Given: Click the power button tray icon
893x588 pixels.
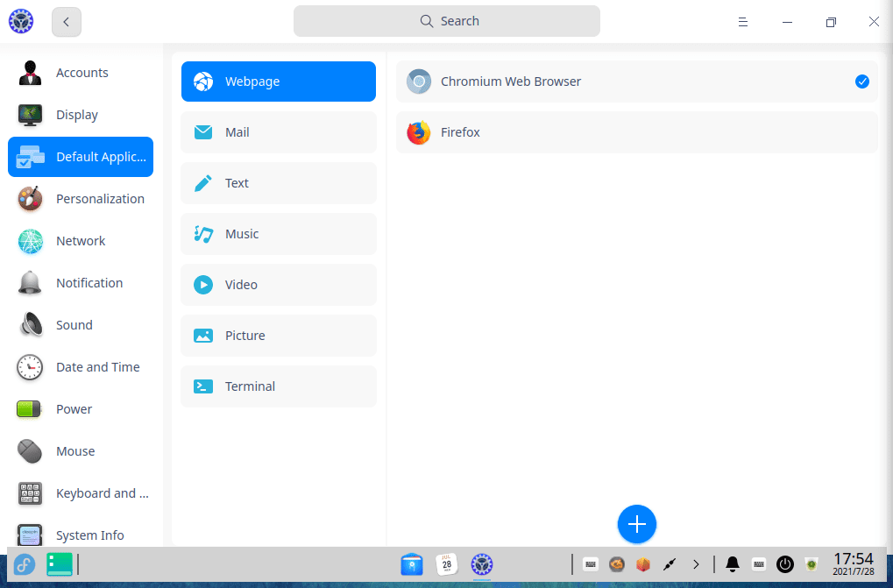Looking at the screenshot, I should pyautogui.click(x=785, y=564).
